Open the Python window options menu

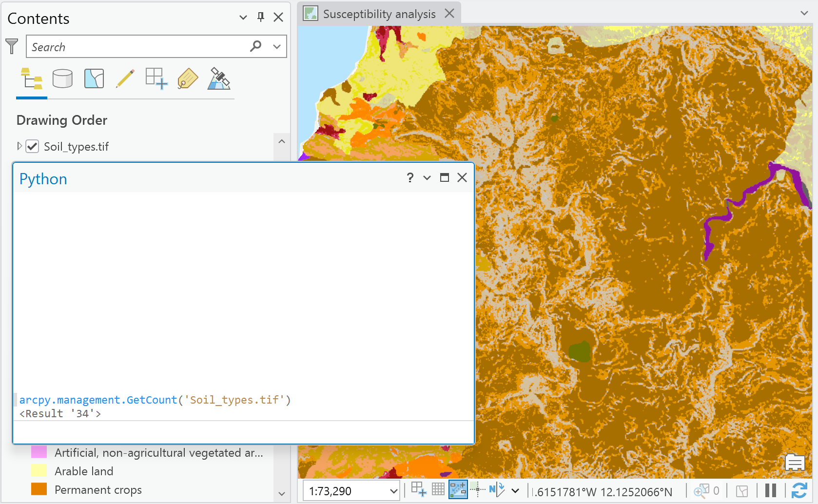point(427,178)
